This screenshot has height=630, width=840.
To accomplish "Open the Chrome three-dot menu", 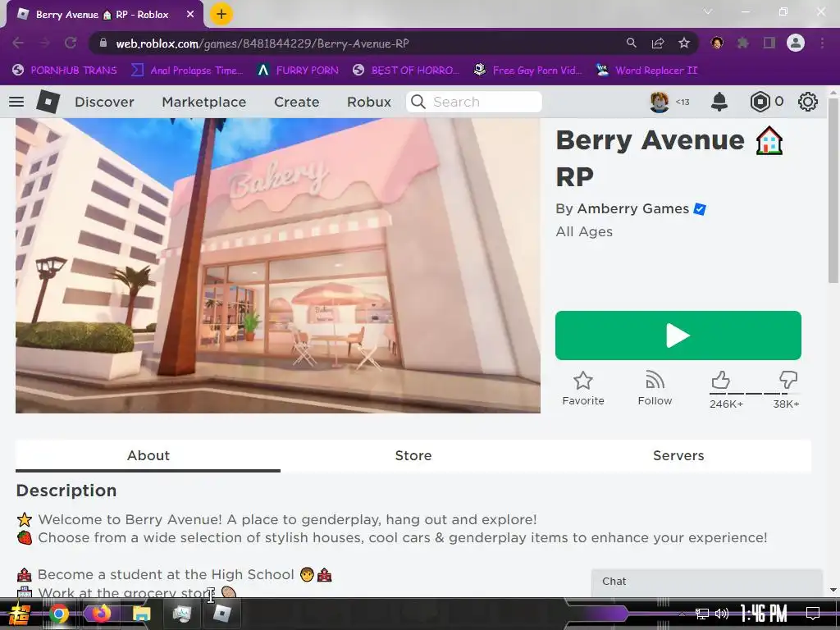I will (822, 43).
